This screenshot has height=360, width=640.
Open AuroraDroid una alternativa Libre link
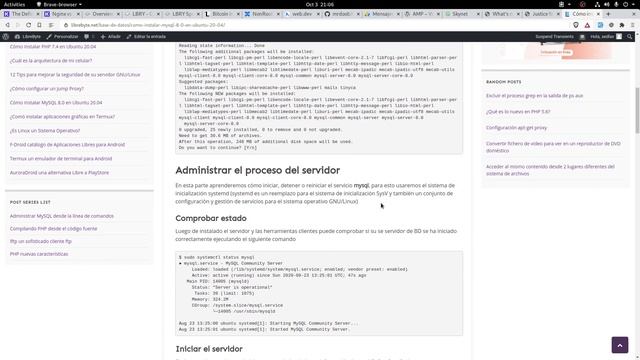[x=59, y=173]
